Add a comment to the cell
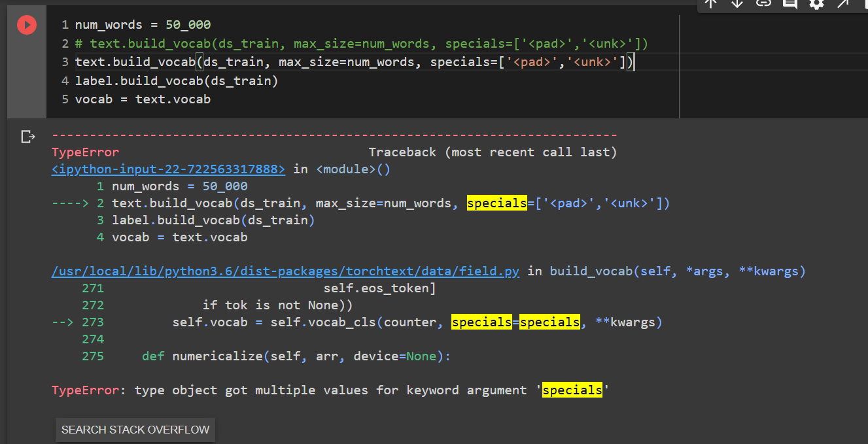Screen dimensions: 868x444 [790, 3]
